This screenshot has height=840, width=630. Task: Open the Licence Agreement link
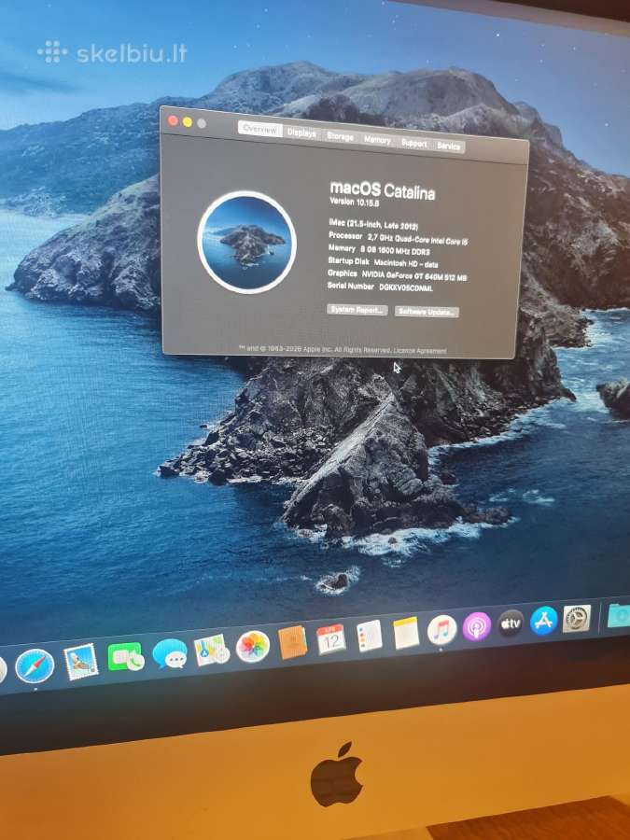(x=419, y=351)
